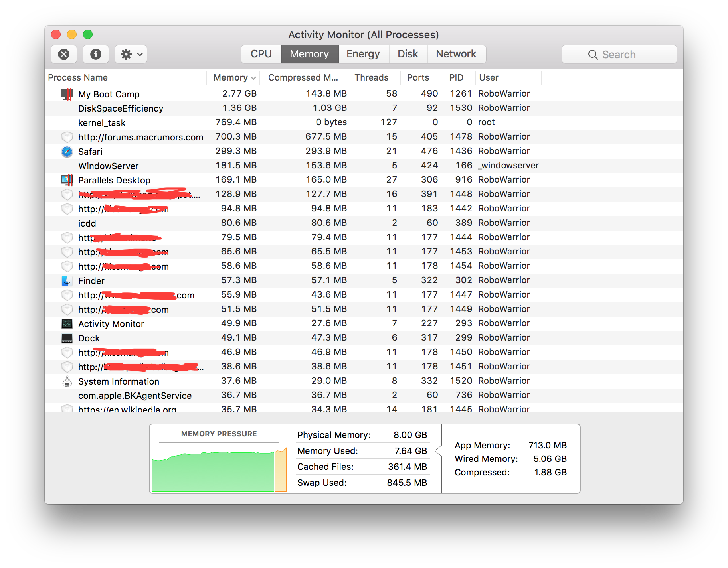Switch to the Energy tab
728x568 pixels.
coord(363,54)
